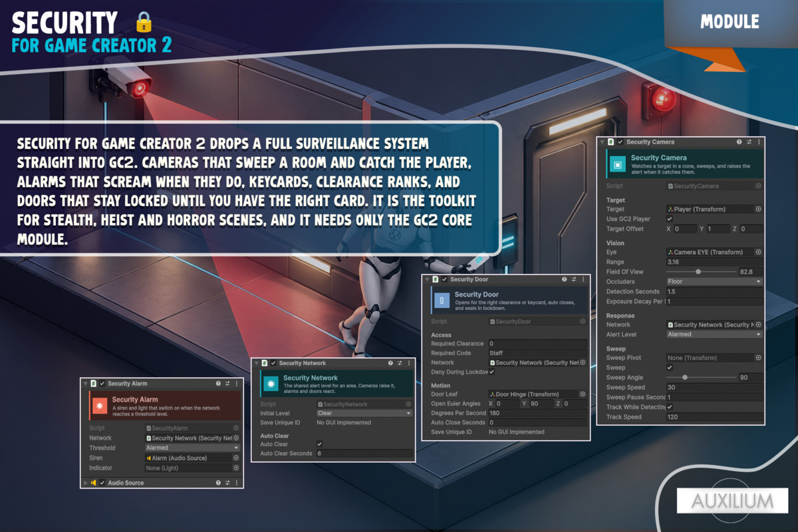Screen dimensions: 798x532
Task: Open the Initial Level dropdown showing Clear
Action: pyautogui.click(x=364, y=414)
